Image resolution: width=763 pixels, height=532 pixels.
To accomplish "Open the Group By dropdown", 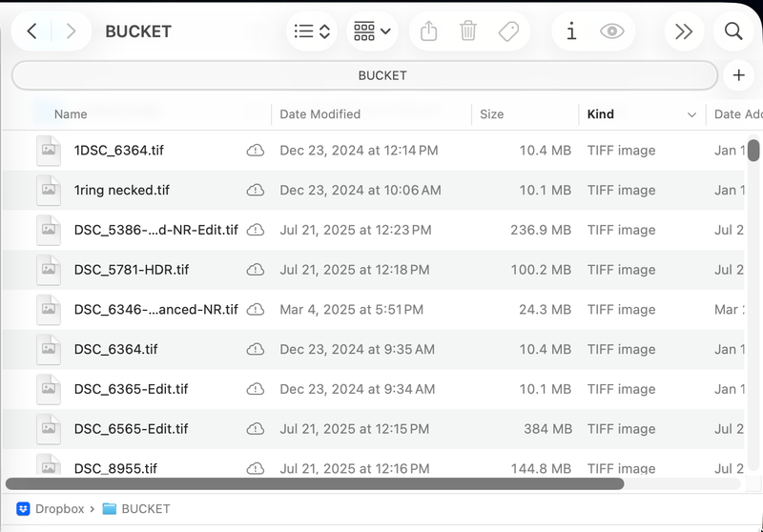I will click(372, 31).
